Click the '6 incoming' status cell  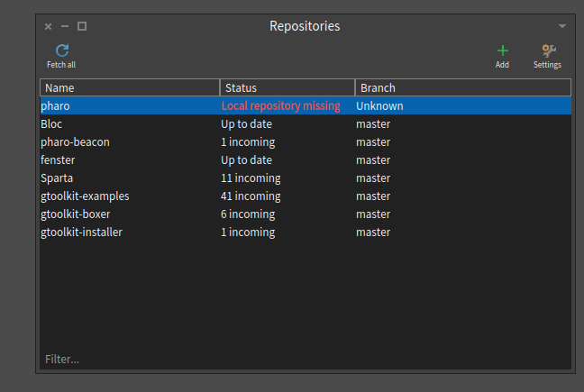tap(248, 214)
